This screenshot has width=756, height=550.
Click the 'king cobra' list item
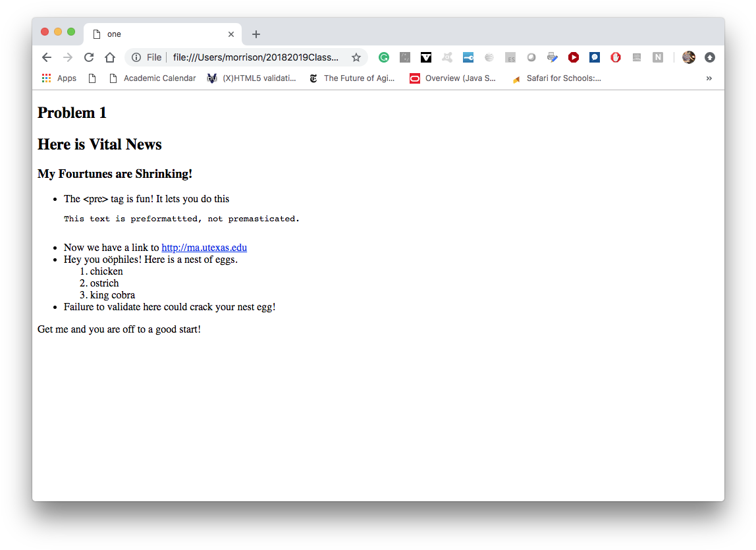113,295
